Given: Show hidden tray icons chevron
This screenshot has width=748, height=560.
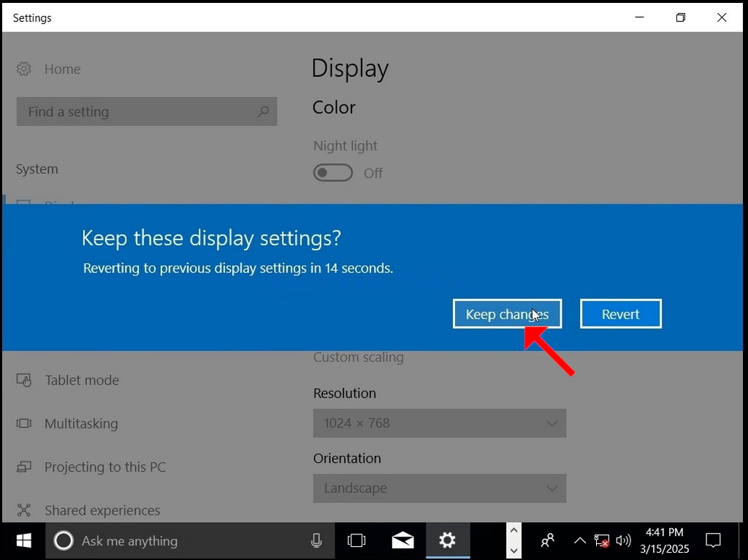Looking at the screenshot, I should coord(579,540).
